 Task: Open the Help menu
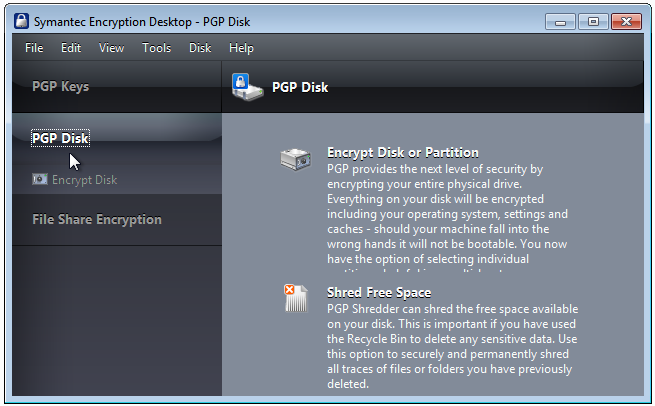click(x=241, y=48)
